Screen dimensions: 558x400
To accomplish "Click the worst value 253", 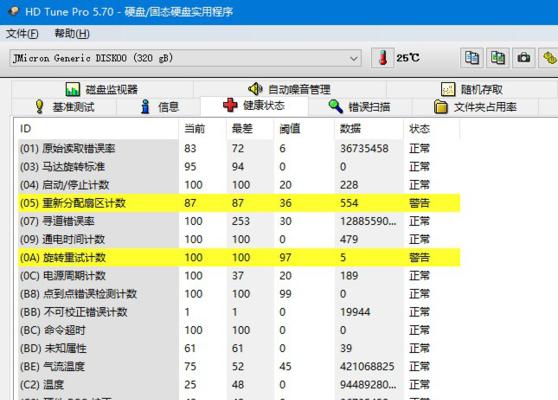I will [x=241, y=221].
